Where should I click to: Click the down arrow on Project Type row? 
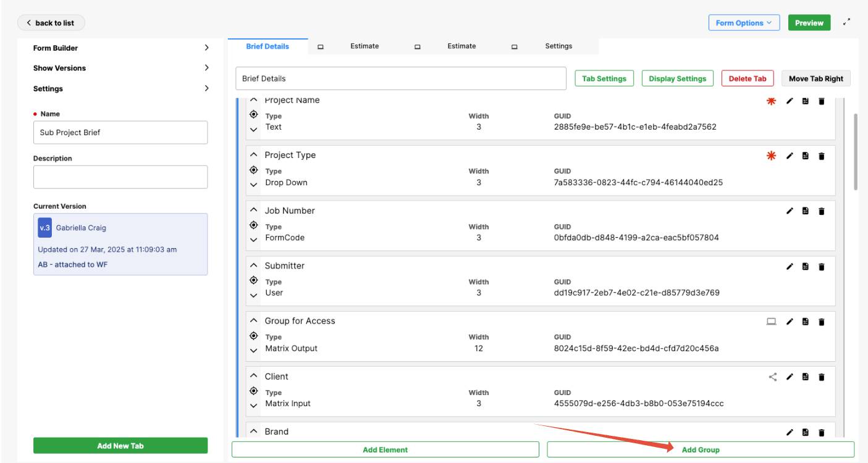pyautogui.click(x=253, y=185)
